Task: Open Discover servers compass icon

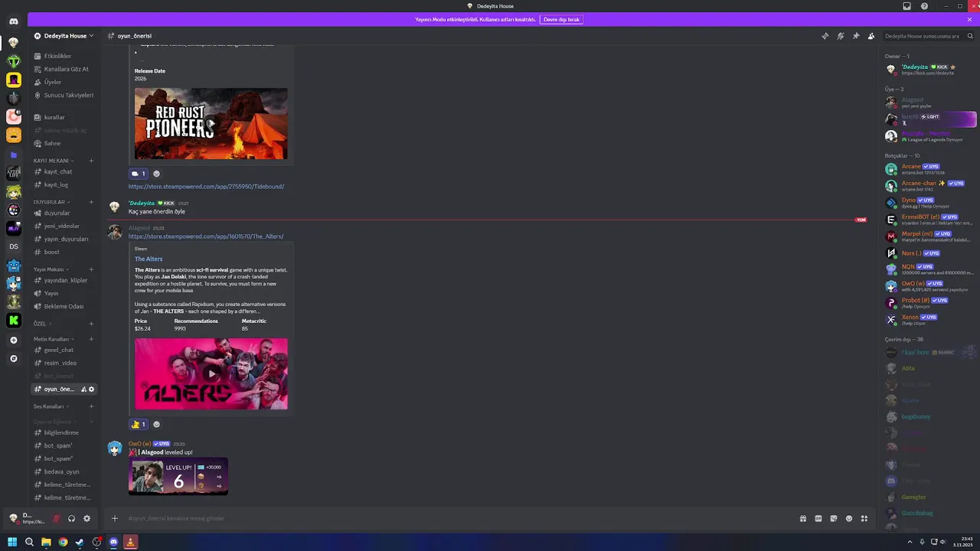Action: click(x=14, y=358)
